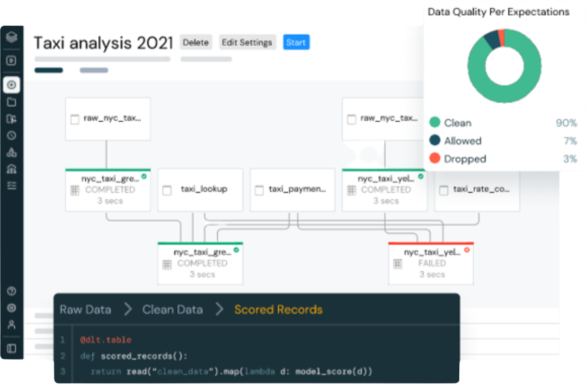The image size is (588, 384).
Task: Go to Clean Data breadcrumb
Action: pyautogui.click(x=172, y=310)
